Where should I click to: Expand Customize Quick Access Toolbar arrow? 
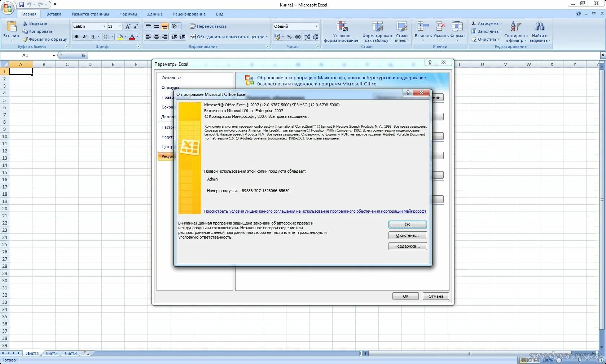tap(55, 5)
